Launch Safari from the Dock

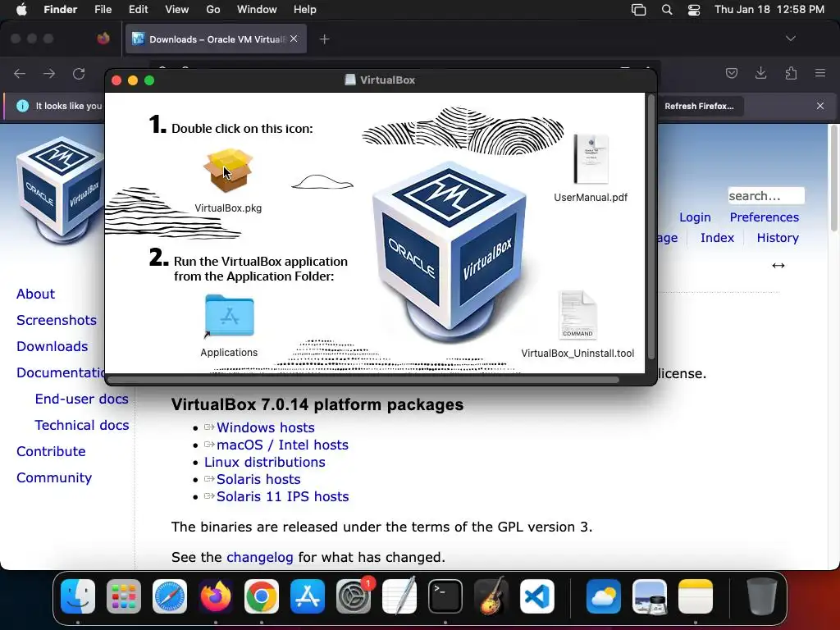point(170,596)
